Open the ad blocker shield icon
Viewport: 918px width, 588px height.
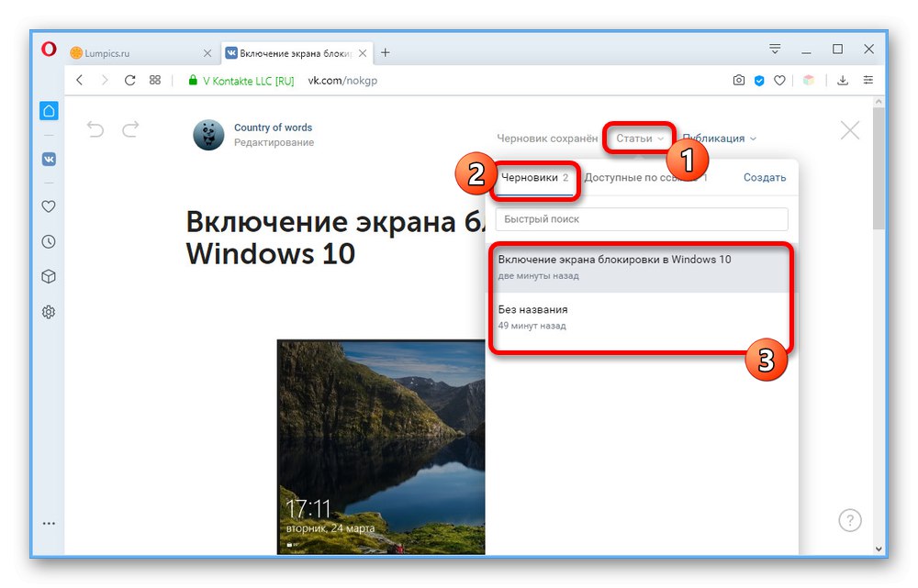(x=759, y=81)
